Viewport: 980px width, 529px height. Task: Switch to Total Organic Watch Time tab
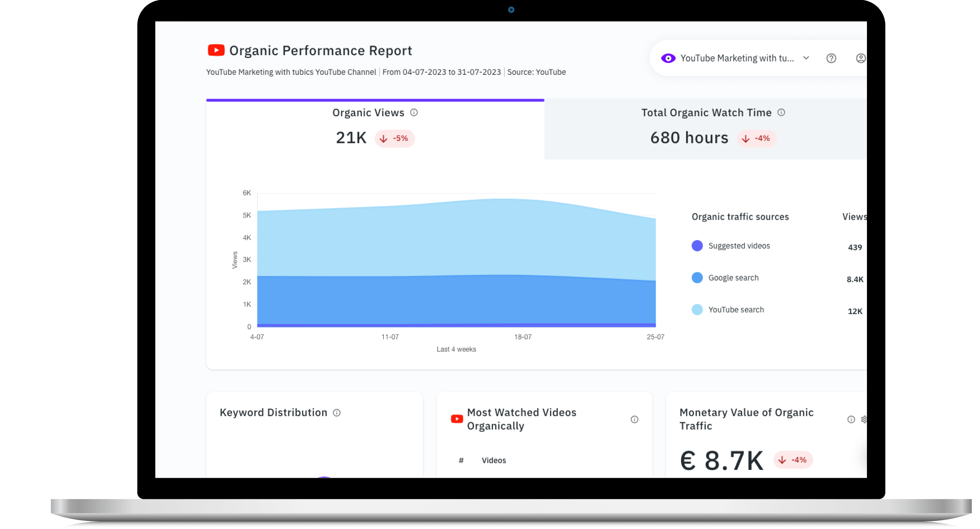[705, 129]
